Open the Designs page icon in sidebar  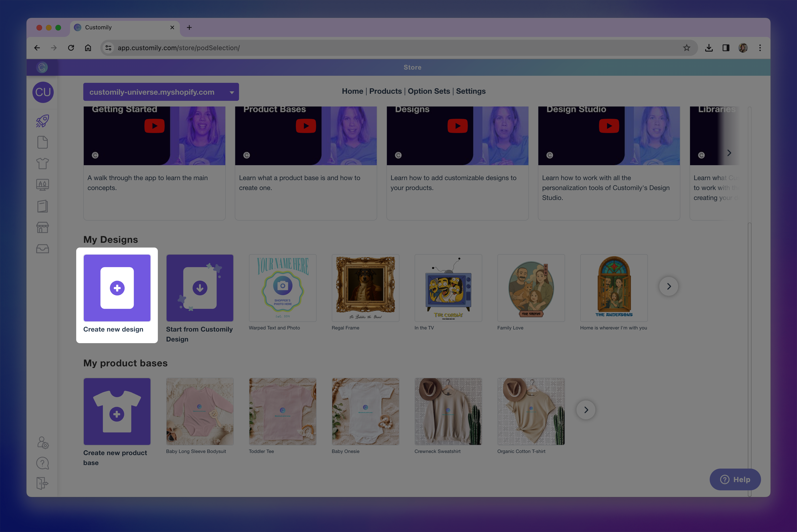(x=42, y=142)
